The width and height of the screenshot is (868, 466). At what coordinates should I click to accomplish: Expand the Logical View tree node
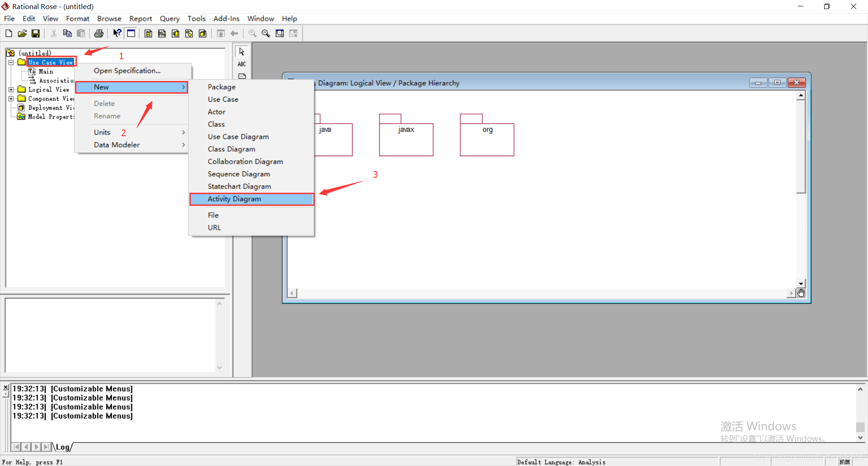pos(11,90)
